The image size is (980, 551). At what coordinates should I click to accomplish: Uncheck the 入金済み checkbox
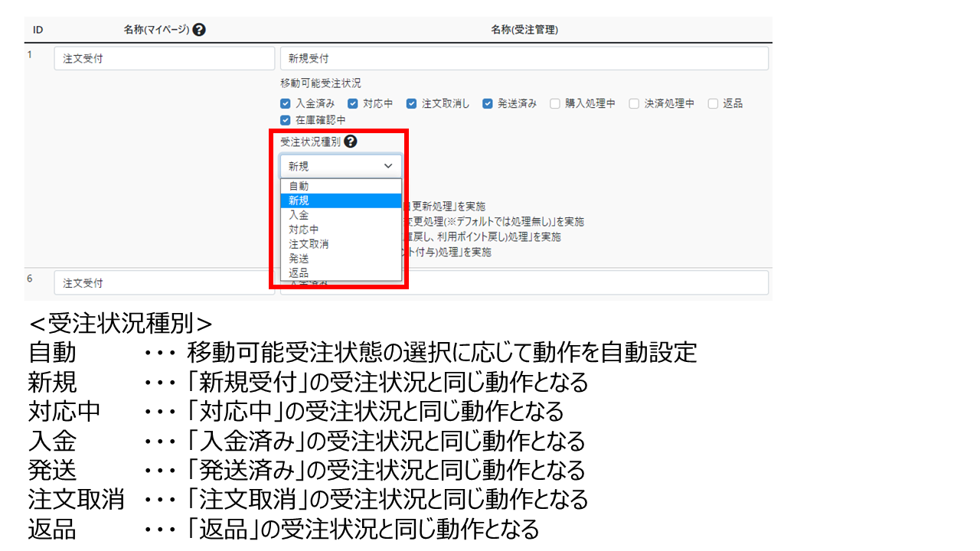[286, 103]
